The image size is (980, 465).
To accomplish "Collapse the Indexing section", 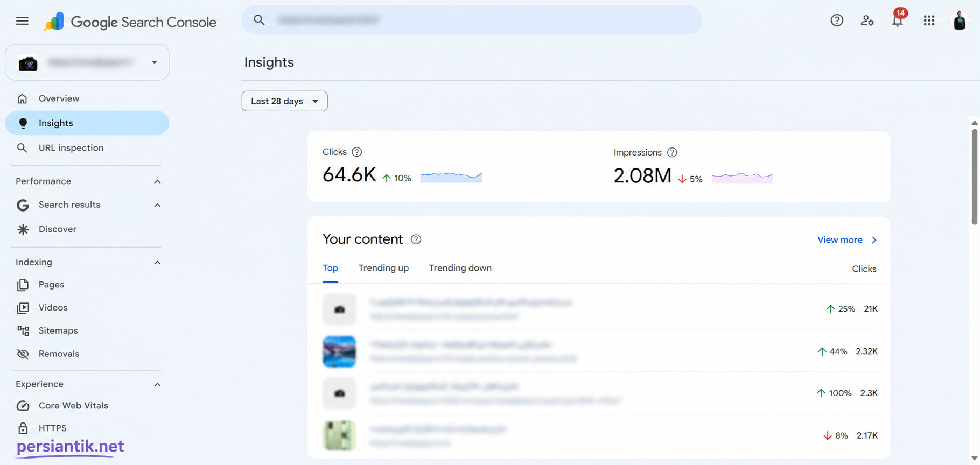I will click(157, 263).
